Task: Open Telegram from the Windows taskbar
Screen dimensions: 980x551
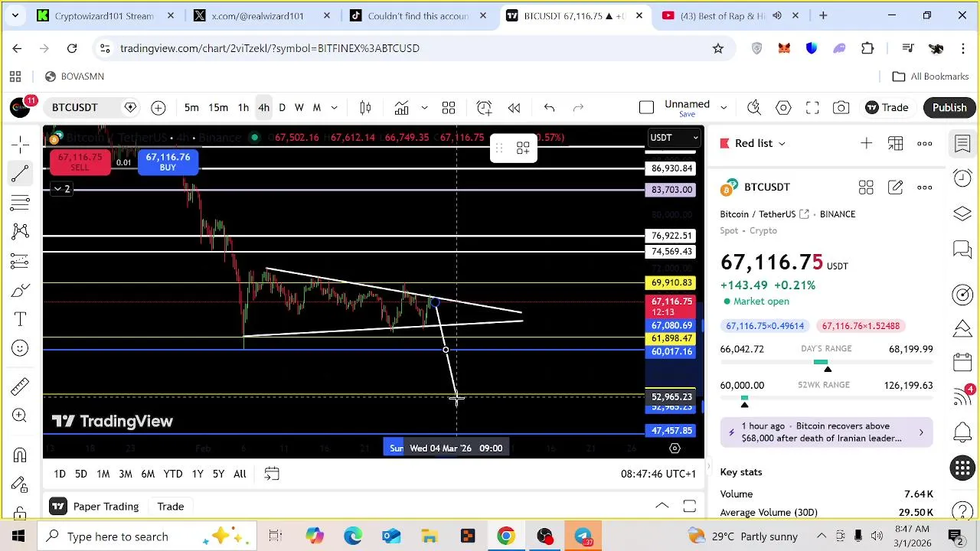Action: click(583, 536)
